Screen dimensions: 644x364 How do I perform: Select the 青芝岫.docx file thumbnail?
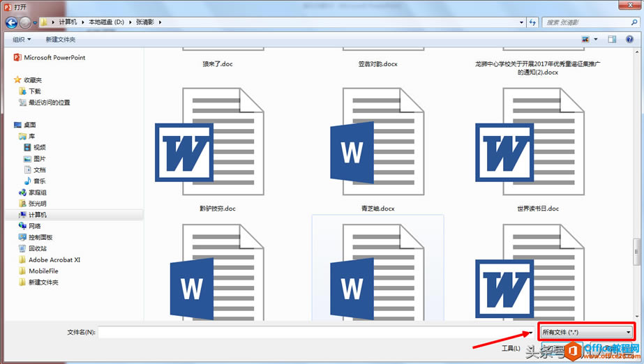pos(377,142)
